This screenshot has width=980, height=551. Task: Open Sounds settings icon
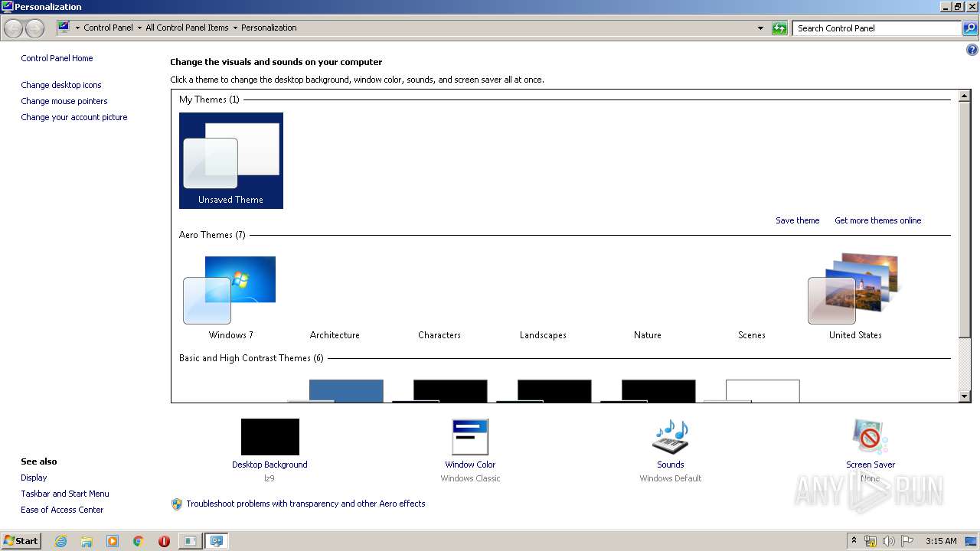pos(671,437)
